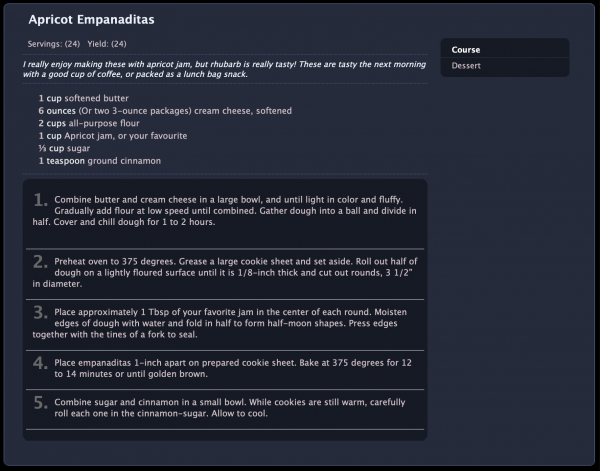The height and width of the screenshot is (471, 600).
Task: Select the Servings: (24) label
Action: [54, 44]
